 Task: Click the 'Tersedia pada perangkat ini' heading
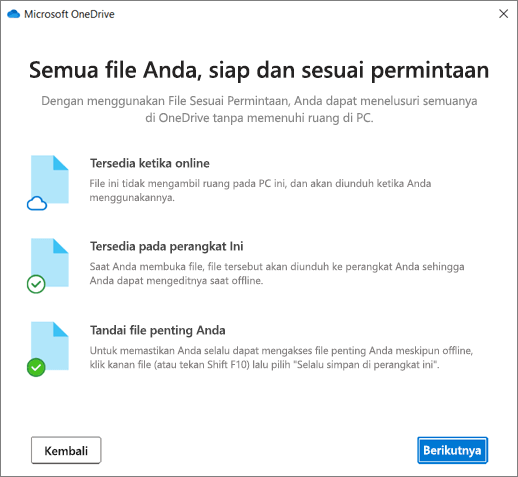coord(167,246)
